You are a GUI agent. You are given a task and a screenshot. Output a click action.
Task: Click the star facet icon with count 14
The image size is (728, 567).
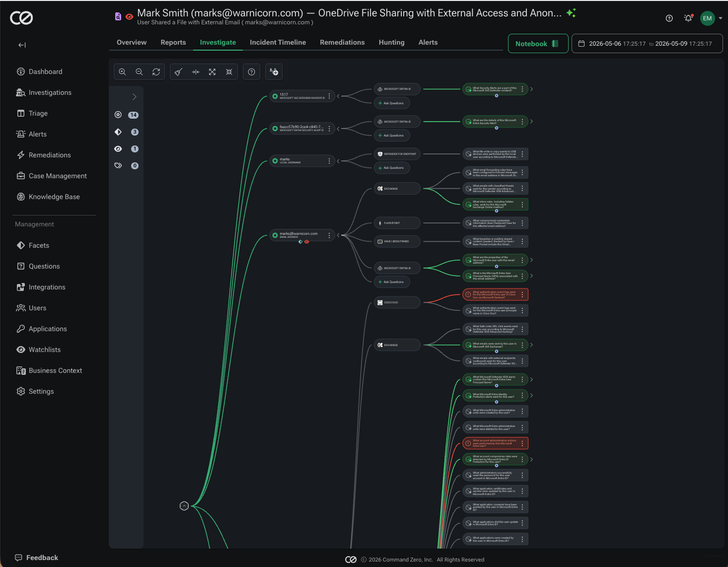pos(118,115)
